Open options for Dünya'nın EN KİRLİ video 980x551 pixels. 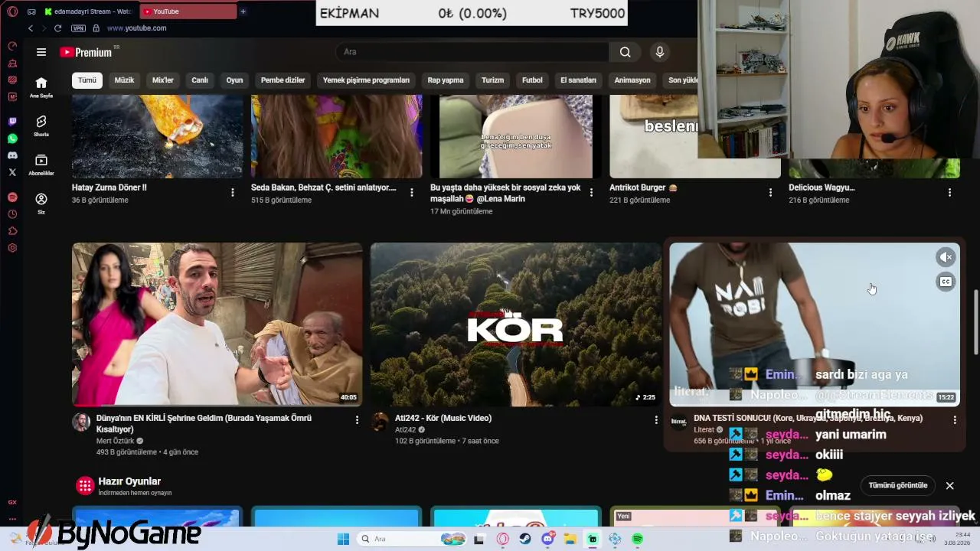[357, 419]
